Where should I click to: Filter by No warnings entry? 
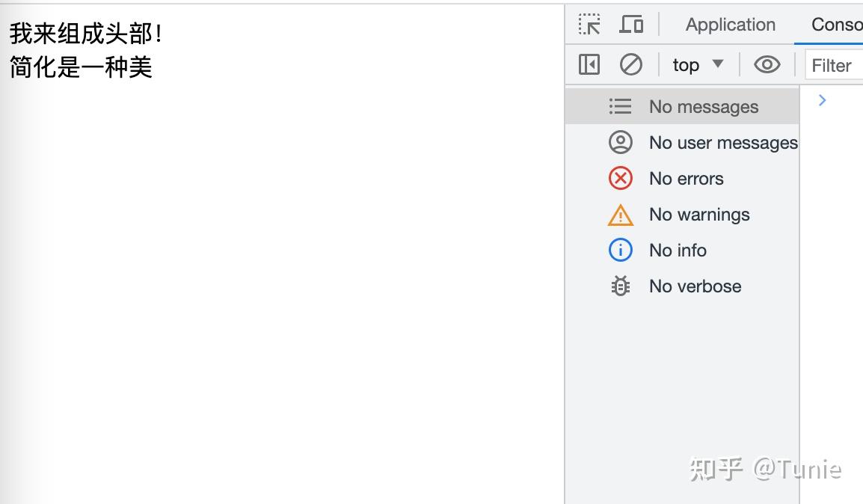tap(698, 215)
